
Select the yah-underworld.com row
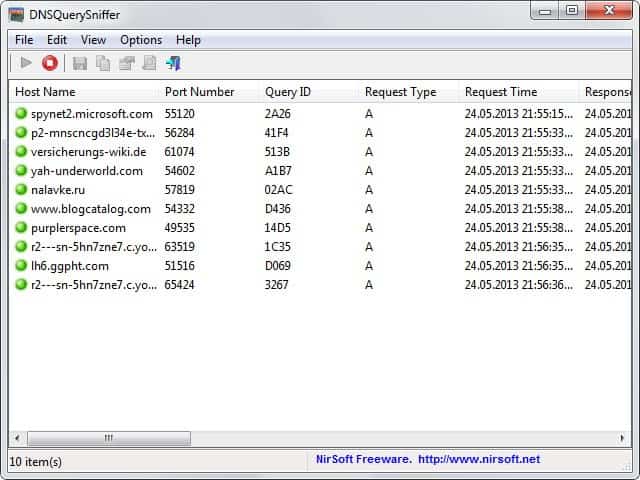click(x=320, y=171)
